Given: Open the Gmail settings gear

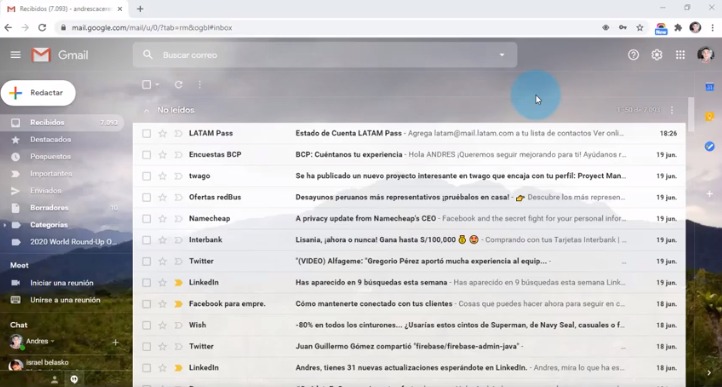Looking at the screenshot, I should [657, 55].
